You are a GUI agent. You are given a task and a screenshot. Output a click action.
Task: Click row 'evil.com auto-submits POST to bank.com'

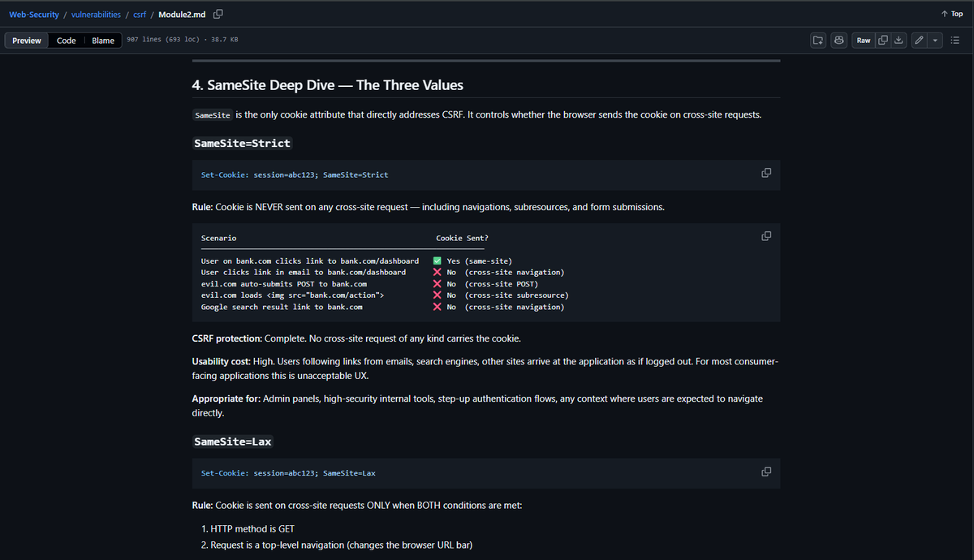(x=283, y=284)
